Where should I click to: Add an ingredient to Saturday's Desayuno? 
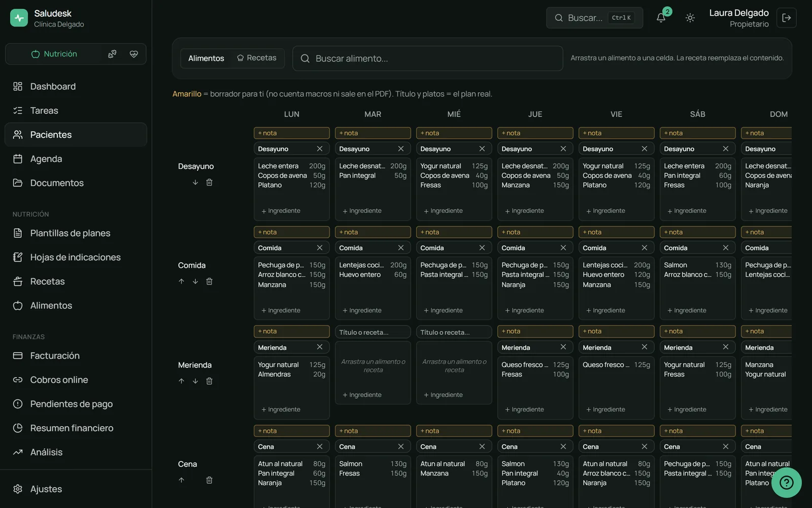[x=687, y=211]
